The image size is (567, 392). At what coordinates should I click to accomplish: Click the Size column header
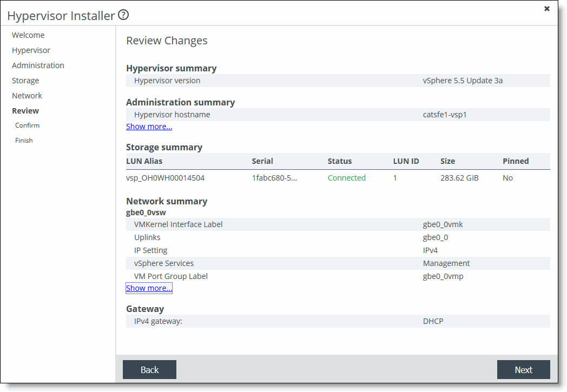coord(447,161)
